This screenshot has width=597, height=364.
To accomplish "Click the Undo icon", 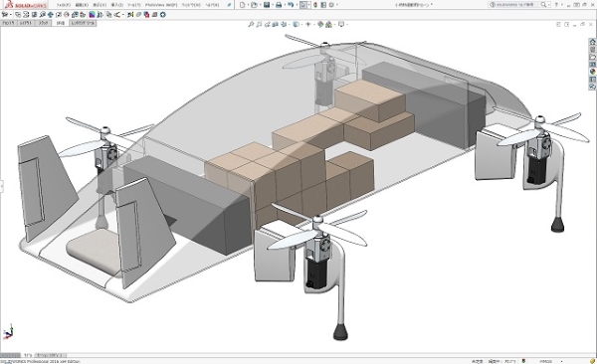I will 291,5.
